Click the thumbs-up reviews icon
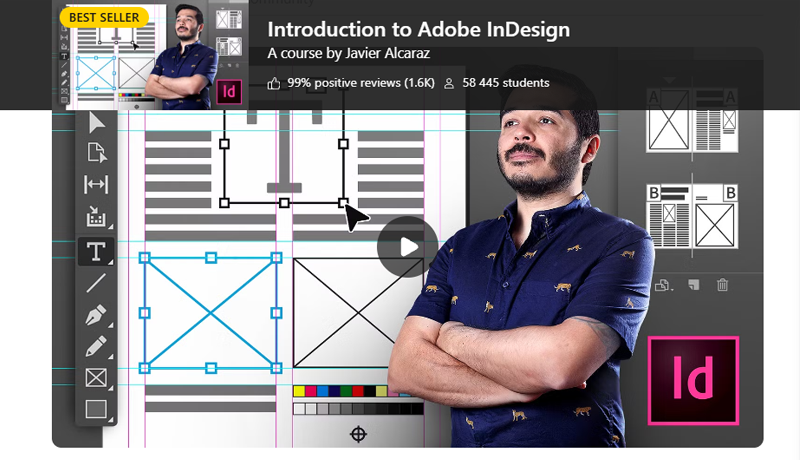 [274, 83]
